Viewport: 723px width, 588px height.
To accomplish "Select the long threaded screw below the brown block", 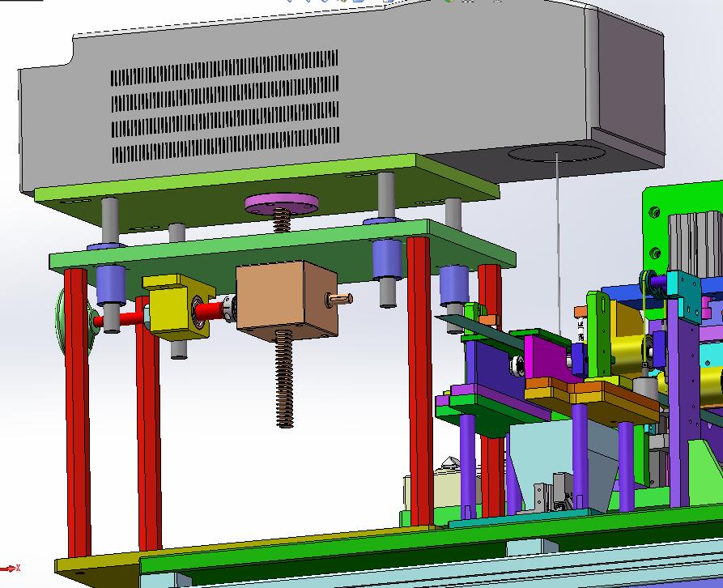I will pyautogui.click(x=284, y=379).
